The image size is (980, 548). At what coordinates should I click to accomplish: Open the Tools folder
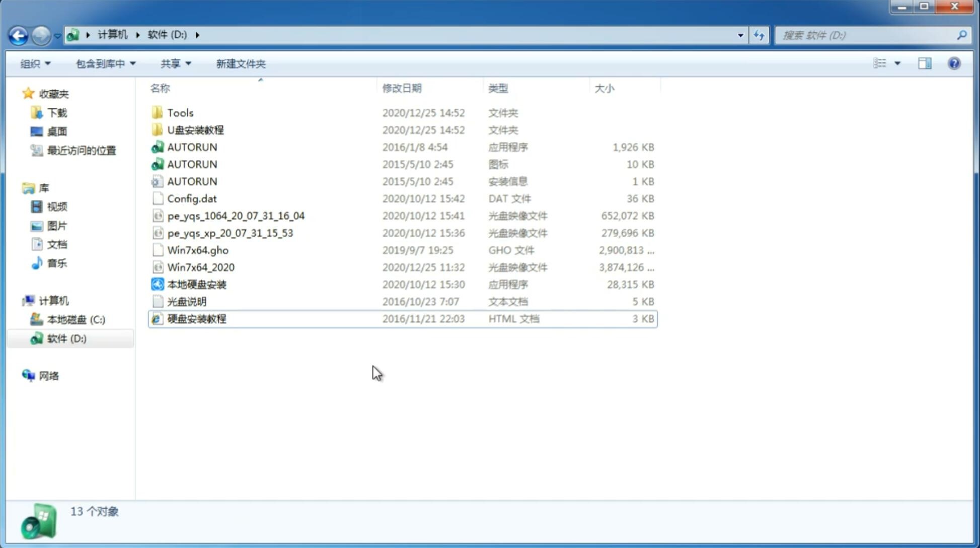point(179,112)
